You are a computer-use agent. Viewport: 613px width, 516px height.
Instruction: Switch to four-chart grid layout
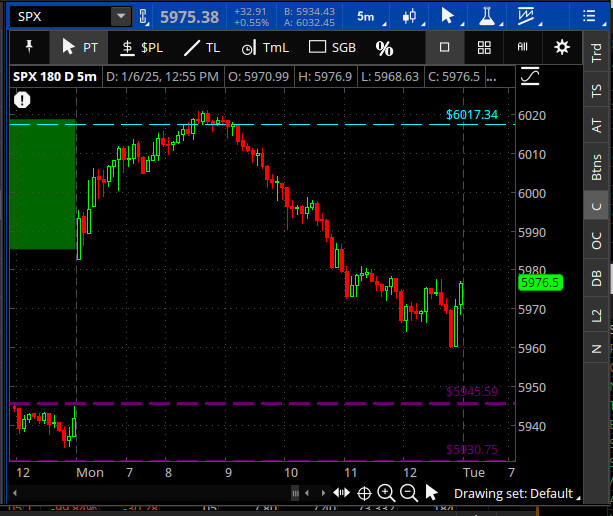(484, 47)
